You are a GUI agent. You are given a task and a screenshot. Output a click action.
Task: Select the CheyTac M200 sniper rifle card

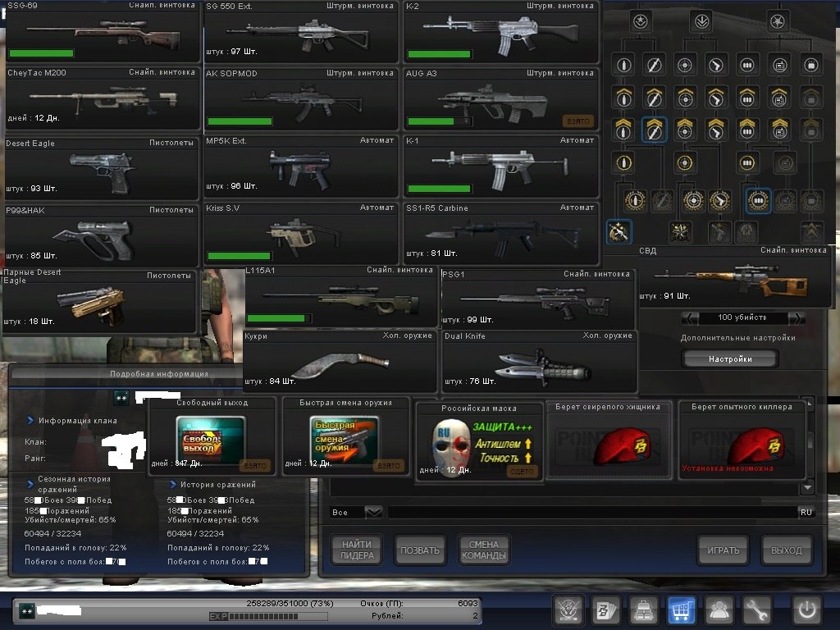[x=102, y=99]
